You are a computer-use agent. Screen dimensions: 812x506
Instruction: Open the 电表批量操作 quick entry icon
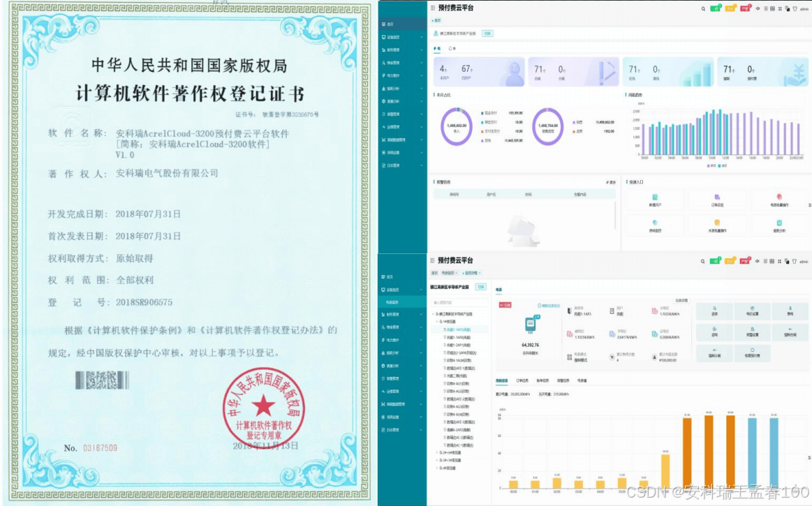[779, 197]
